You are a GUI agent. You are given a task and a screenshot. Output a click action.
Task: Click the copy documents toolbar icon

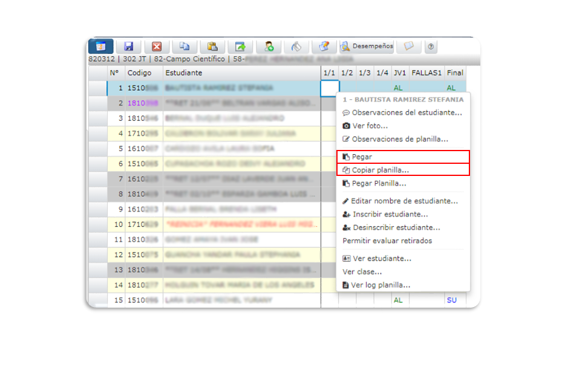(x=185, y=46)
